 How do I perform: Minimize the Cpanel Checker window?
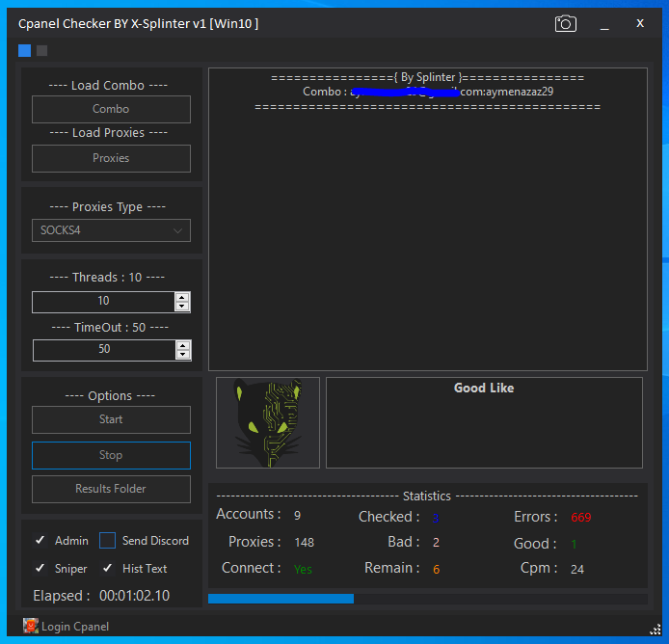pyautogui.click(x=604, y=24)
